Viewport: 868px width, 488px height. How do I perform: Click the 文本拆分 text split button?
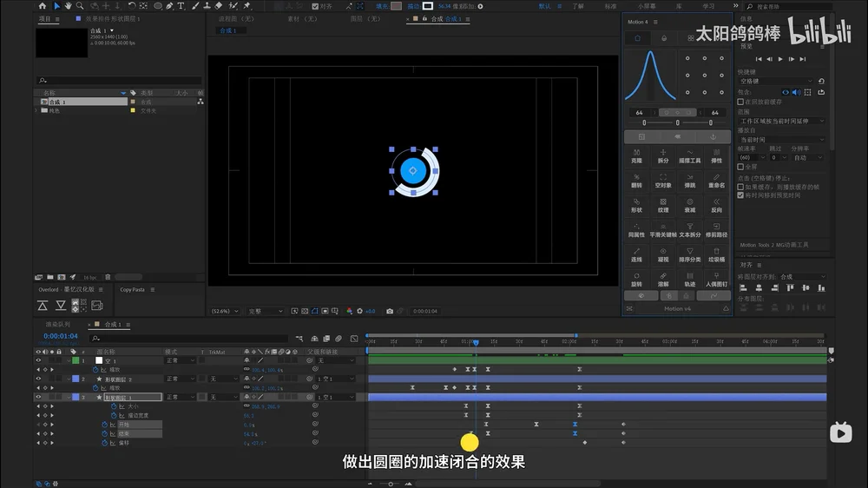coord(690,230)
